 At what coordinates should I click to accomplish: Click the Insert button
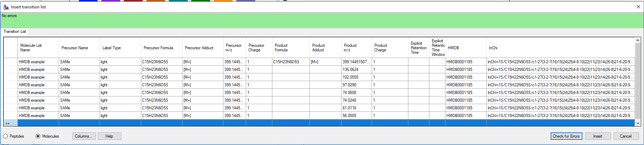(x=598, y=136)
